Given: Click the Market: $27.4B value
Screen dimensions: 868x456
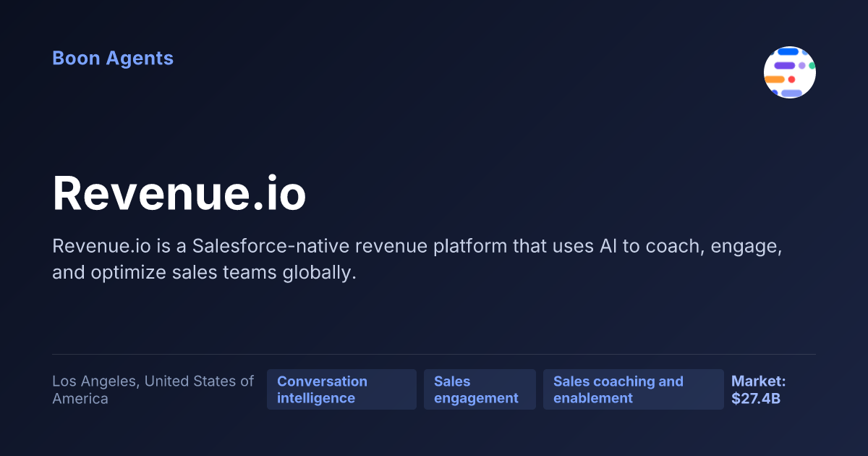Looking at the screenshot, I should click(759, 389).
